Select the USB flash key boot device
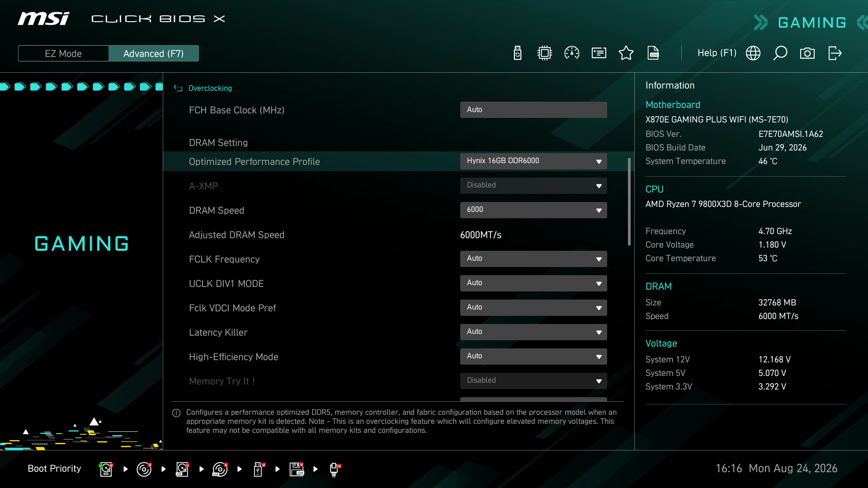This screenshot has width=868, height=488. (x=259, y=469)
